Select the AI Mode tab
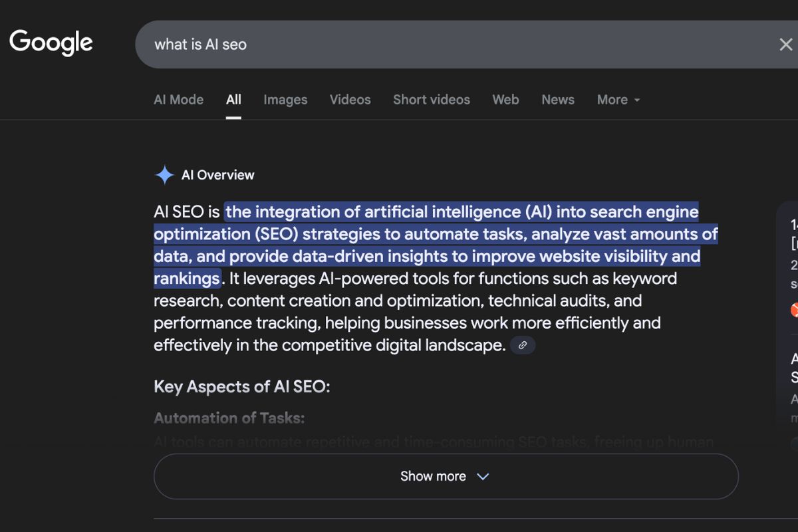 point(178,99)
